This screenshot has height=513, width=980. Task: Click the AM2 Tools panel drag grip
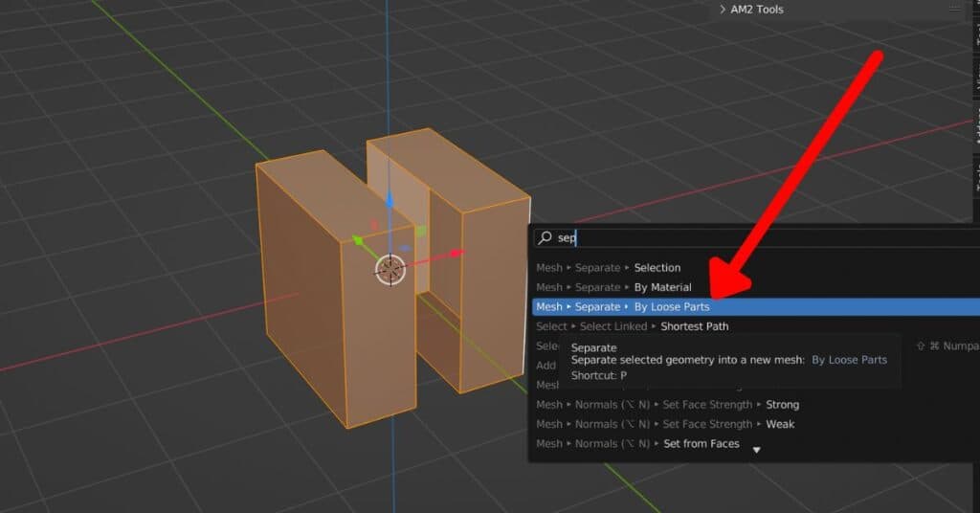(x=954, y=10)
